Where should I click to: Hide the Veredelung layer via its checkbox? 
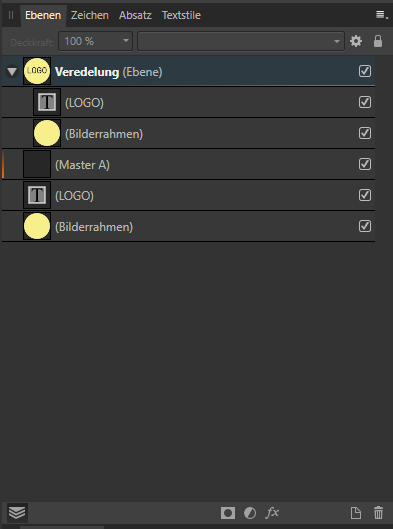pos(365,71)
